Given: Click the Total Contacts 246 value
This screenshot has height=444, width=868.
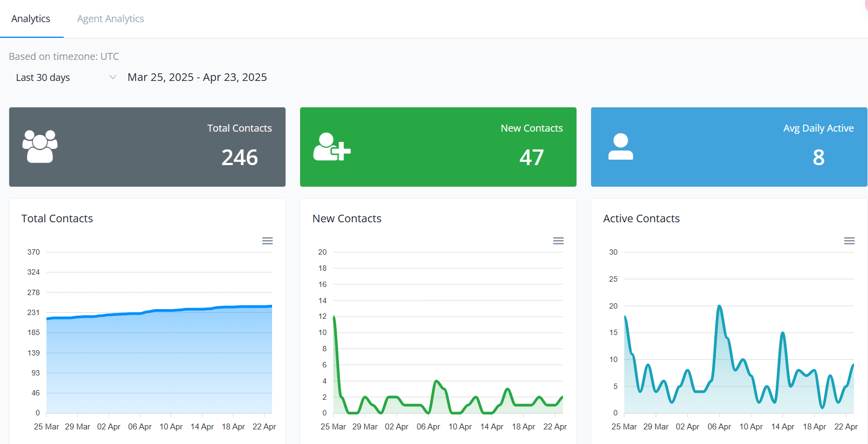Looking at the screenshot, I should (240, 158).
